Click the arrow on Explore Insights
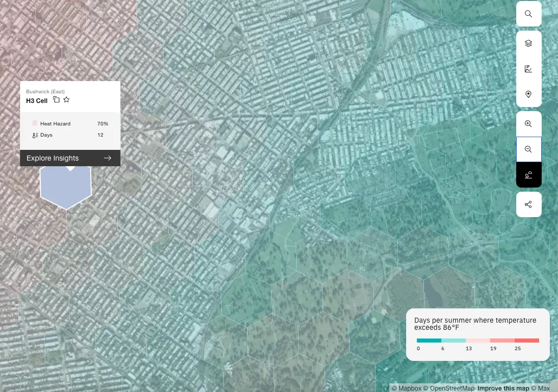 (108, 158)
